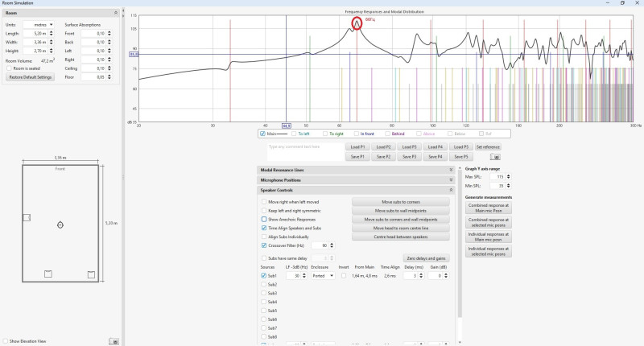Click the Ceiling absorption value field
This screenshot has height=346, width=644.
click(x=93, y=68)
